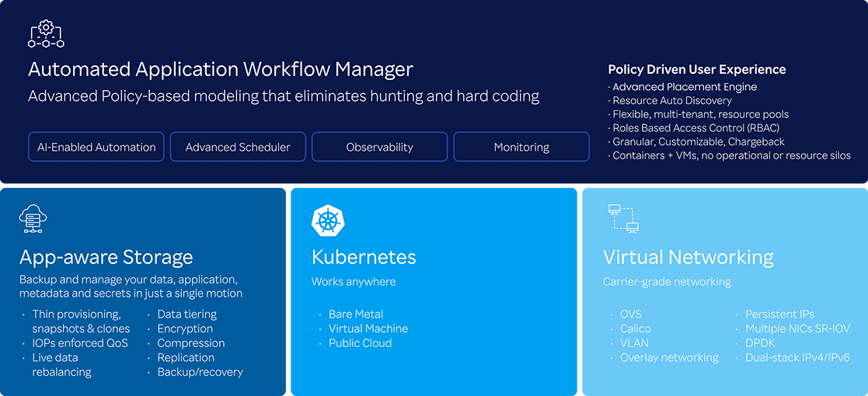Select the Calico item
Screen dimensions: 868x396
(636, 328)
